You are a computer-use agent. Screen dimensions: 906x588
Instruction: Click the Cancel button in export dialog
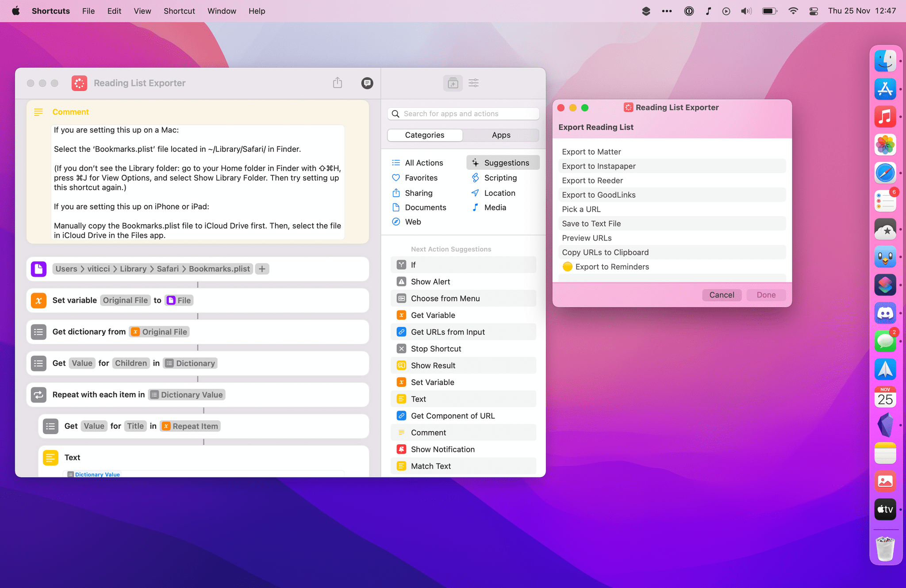[722, 294]
